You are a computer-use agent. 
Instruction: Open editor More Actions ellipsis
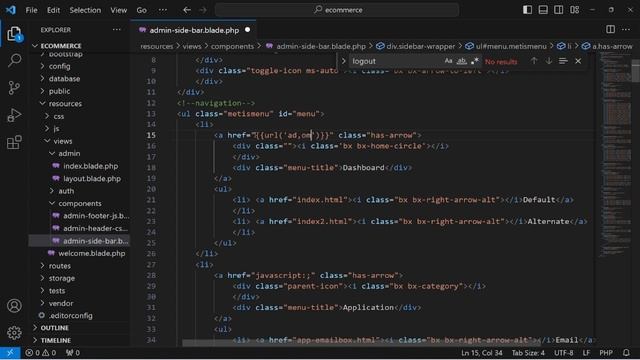point(626,29)
